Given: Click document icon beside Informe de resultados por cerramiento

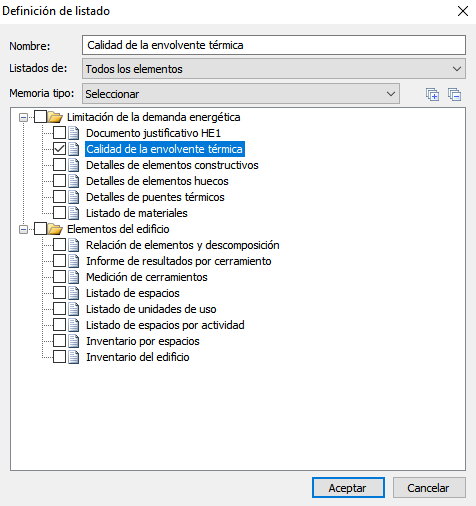Looking at the screenshot, I should [x=74, y=261].
